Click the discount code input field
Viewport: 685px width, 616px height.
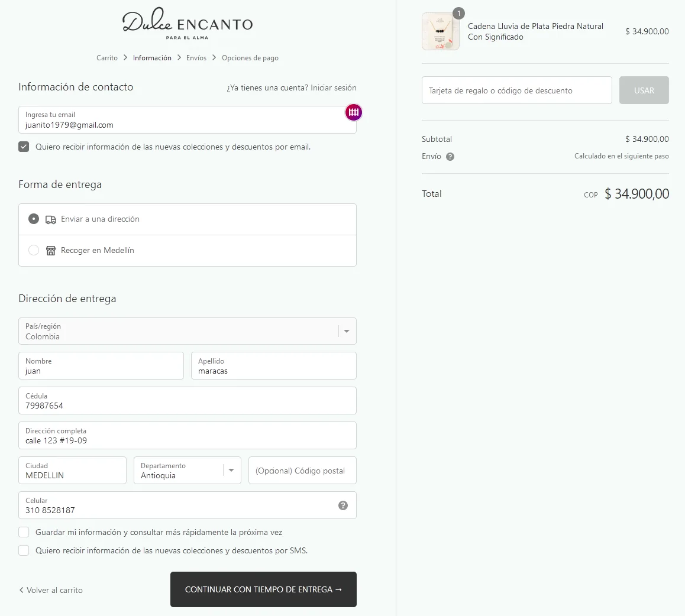click(516, 90)
